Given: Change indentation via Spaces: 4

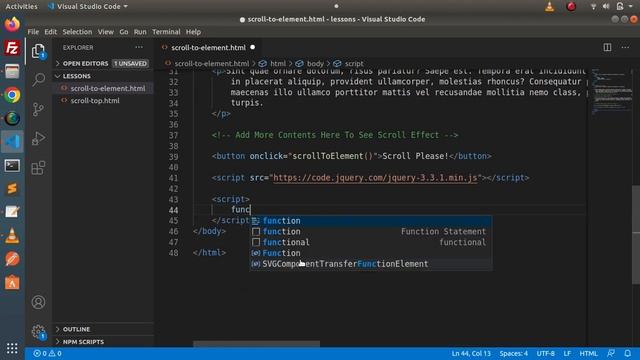Looking at the screenshot, I should click(513, 353).
